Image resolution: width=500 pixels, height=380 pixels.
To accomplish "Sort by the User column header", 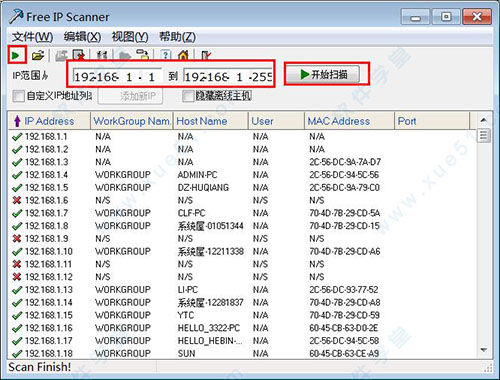I will click(276, 121).
